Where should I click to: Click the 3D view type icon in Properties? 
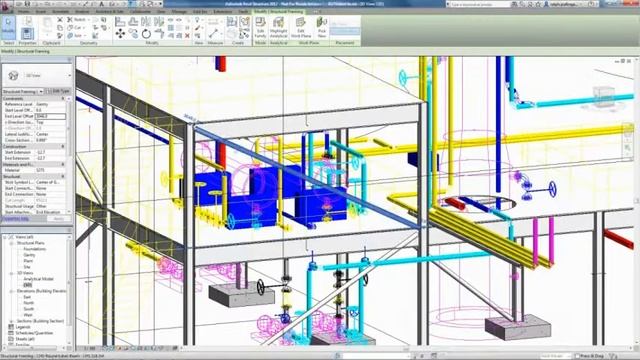click(x=13, y=75)
